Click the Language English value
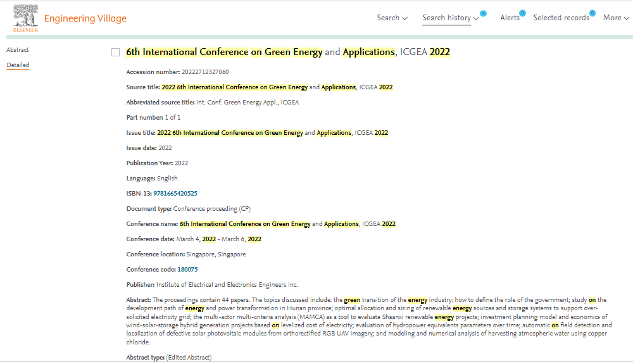The height and width of the screenshot is (364, 633). click(167, 179)
